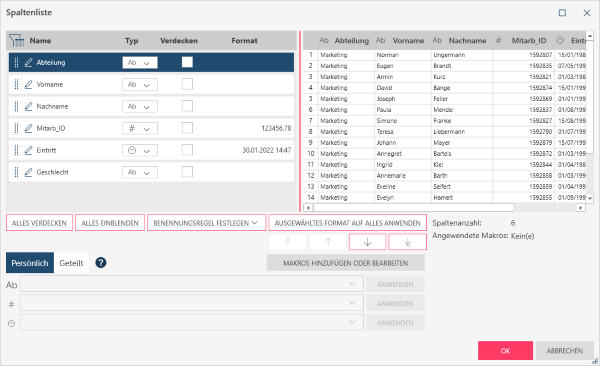The width and height of the screenshot is (600, 366).
Task: Click the Alles verdecken button
Action: pos(39,223)
